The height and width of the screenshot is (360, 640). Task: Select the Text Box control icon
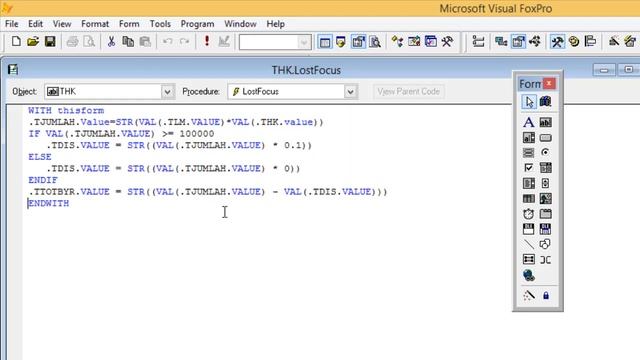(546, 122)
